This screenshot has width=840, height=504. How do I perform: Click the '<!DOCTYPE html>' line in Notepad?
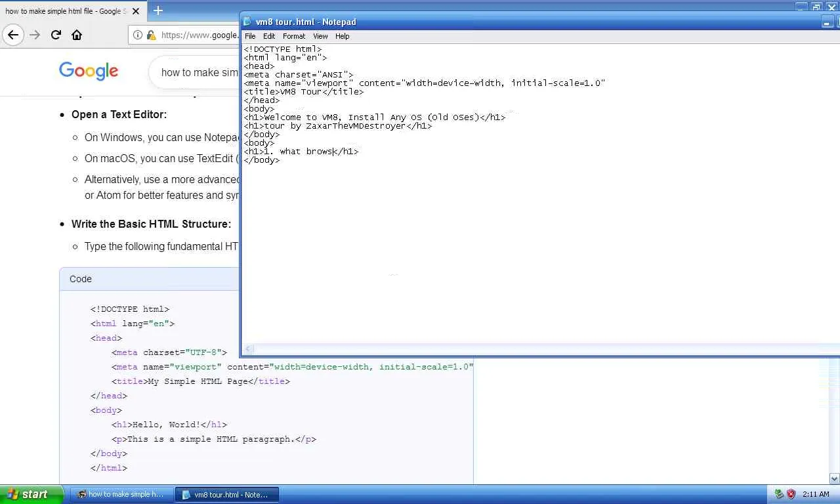point(283,49)
